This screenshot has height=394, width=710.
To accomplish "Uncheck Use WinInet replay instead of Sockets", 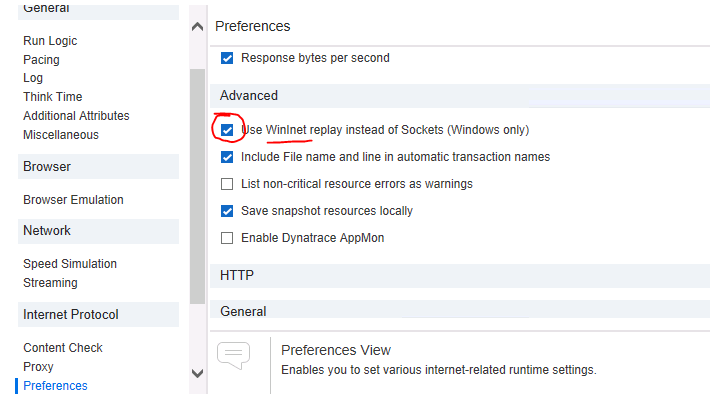I will point(227,130).
